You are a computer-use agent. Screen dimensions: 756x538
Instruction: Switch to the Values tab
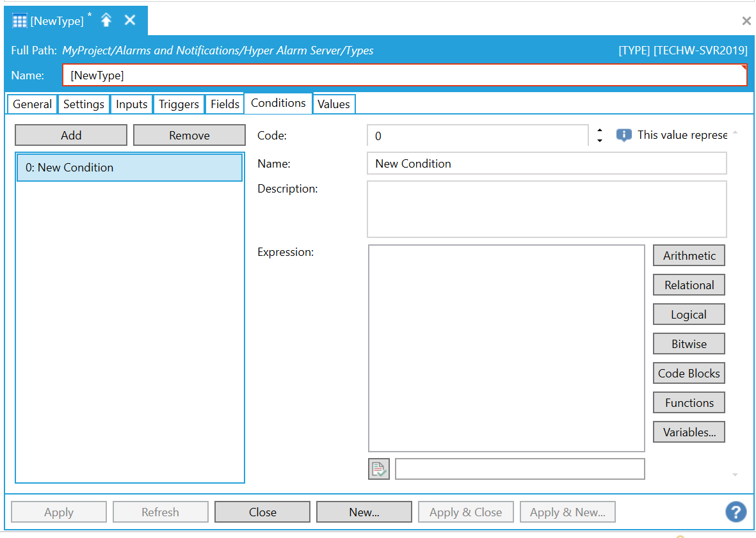[334, 104]
